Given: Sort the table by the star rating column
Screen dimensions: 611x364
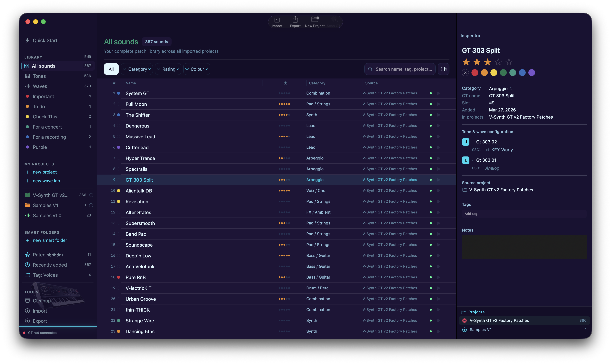Looking at the screenshot, I should pos(285,83).
